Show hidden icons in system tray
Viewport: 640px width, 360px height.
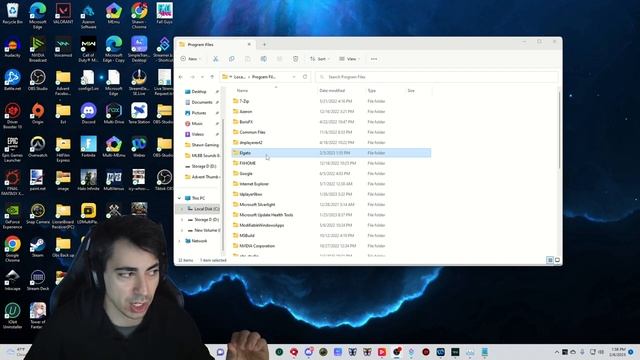[557, 352]
